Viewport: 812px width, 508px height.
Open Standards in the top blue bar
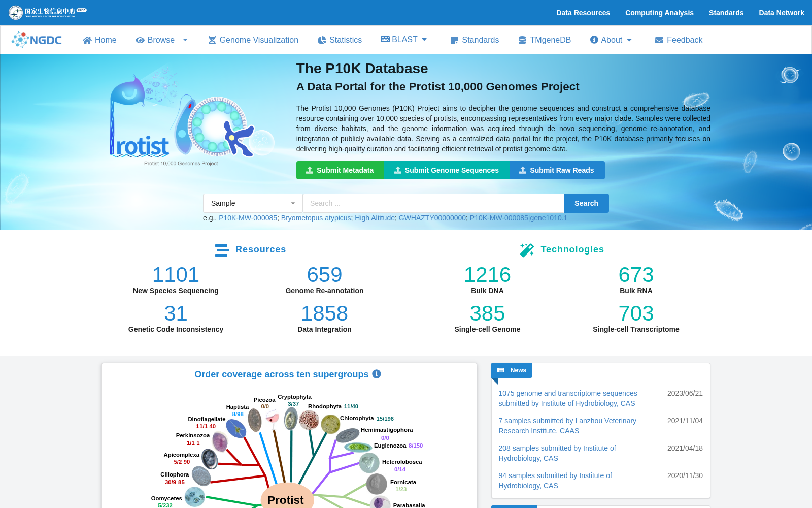pyautogui.click(x=726, y=13)
